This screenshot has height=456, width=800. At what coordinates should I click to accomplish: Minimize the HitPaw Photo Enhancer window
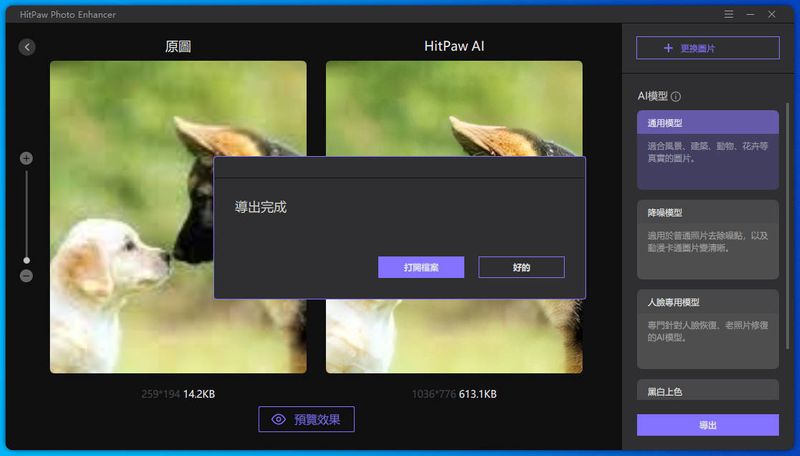point(750,14)
